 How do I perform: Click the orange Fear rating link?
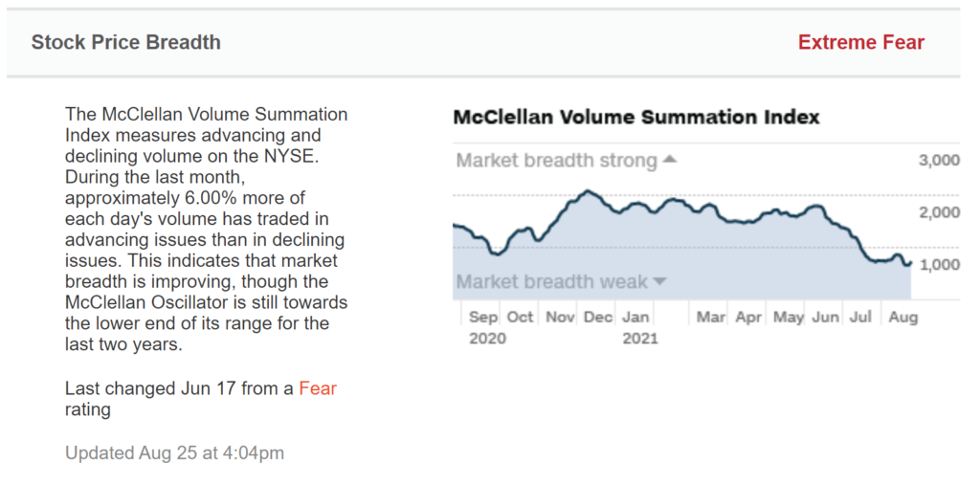[x=318, y=388]
